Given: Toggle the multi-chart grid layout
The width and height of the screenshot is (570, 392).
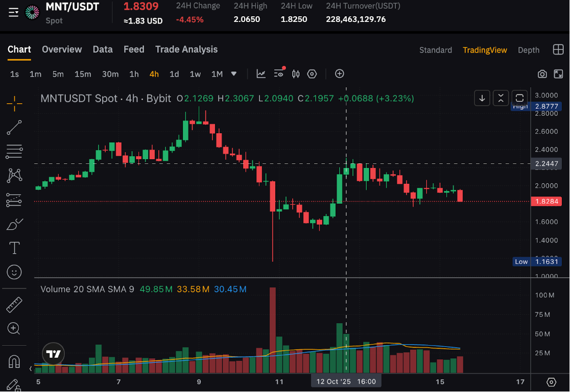Looking at the screenshot, I should point(558,50).
